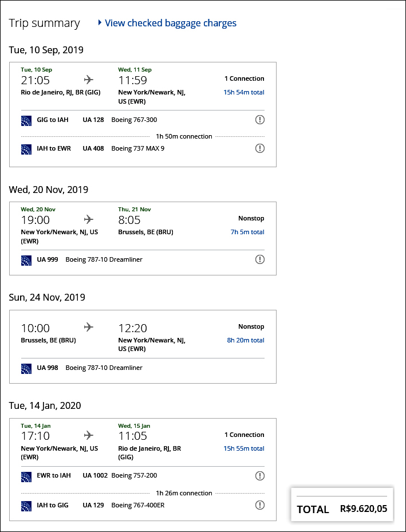The height and width of the screenshot is (532, 406).
Task: Click info icon for UA 1002 flight
Action: [x=259, y=475]
